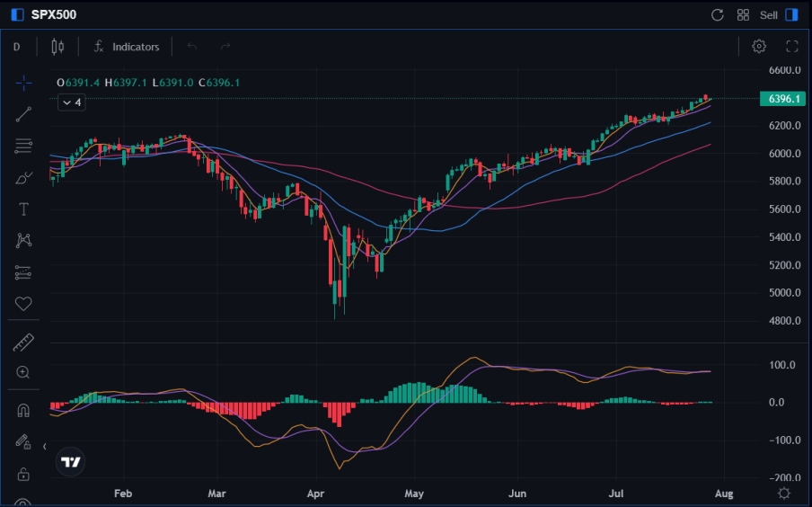Collapse the drawing toolbar arrow
812x507 pixels.
(45, 447)
